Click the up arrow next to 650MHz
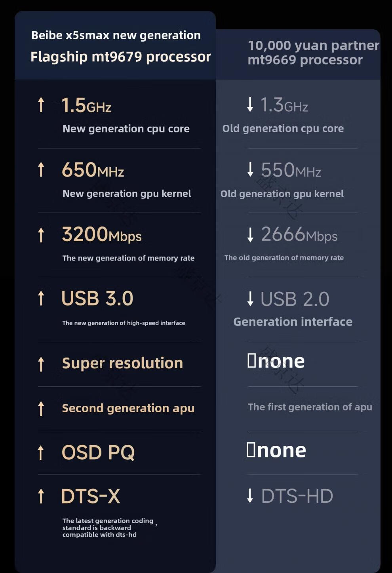This screenshot has width=392, height=573. (41, 169)
